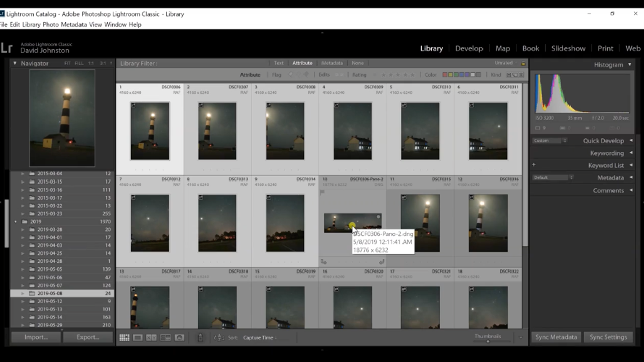Filter by green color label
This screenshot has height=362, width=644.
[x=456, y=75]
